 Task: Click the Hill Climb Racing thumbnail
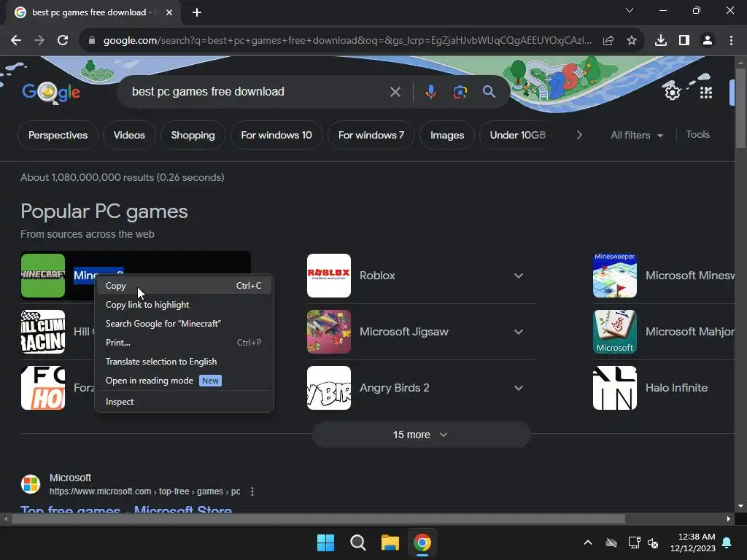pos(43,332)
